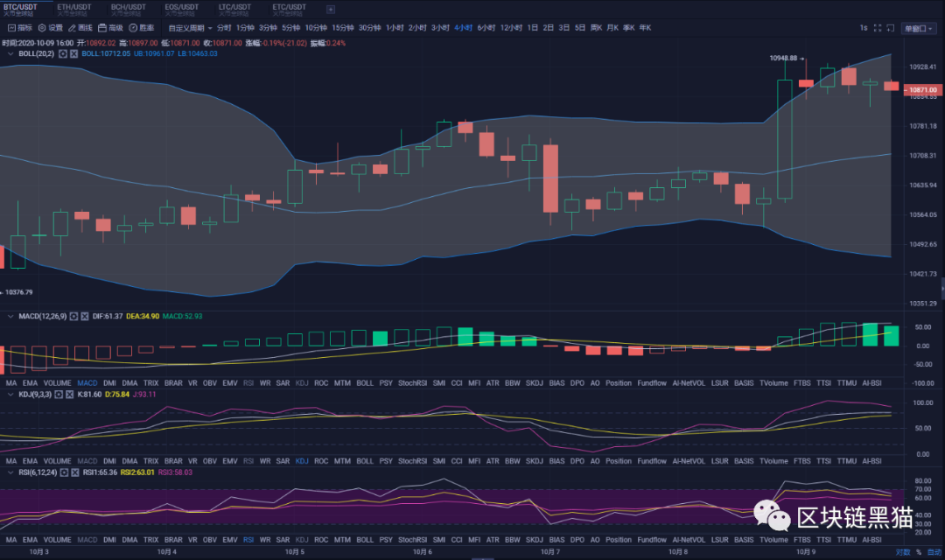Switch to the LTC/USDT tab

[x=235, y=10]
